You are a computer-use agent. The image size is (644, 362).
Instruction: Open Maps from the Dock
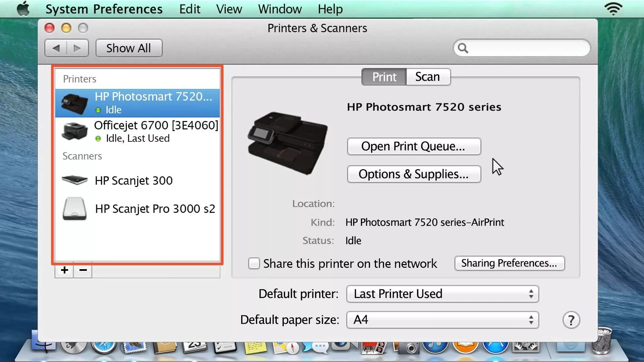[286, 348]
